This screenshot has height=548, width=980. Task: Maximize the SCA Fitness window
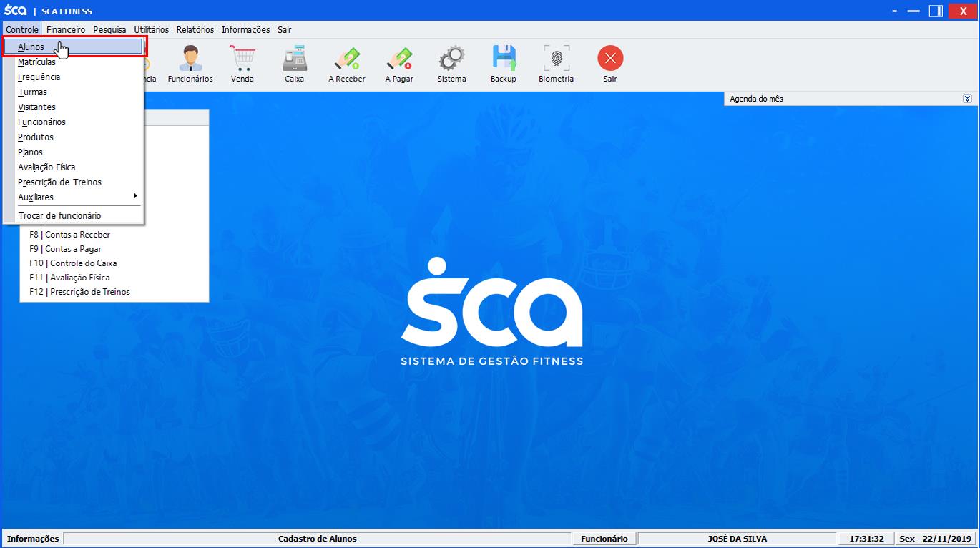[936, 11]
